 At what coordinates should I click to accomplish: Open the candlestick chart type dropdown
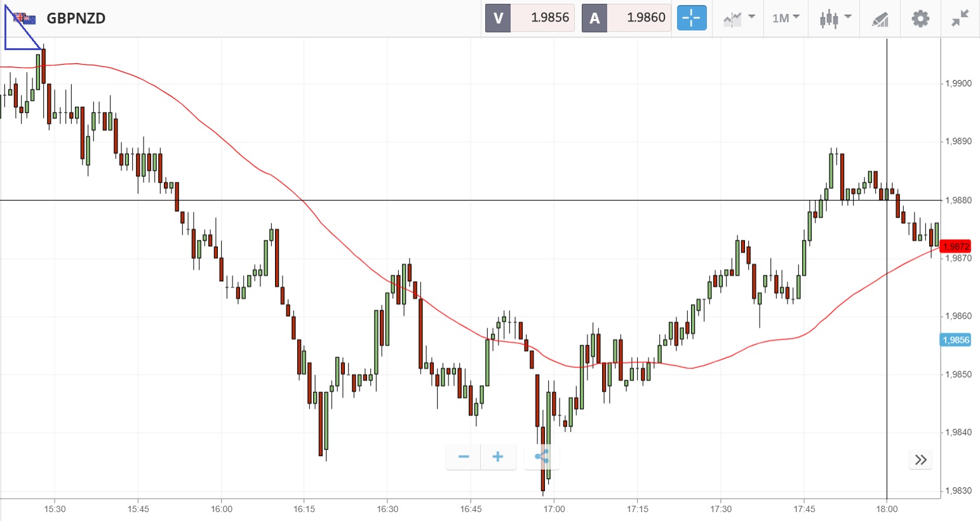tap(835, 18)
